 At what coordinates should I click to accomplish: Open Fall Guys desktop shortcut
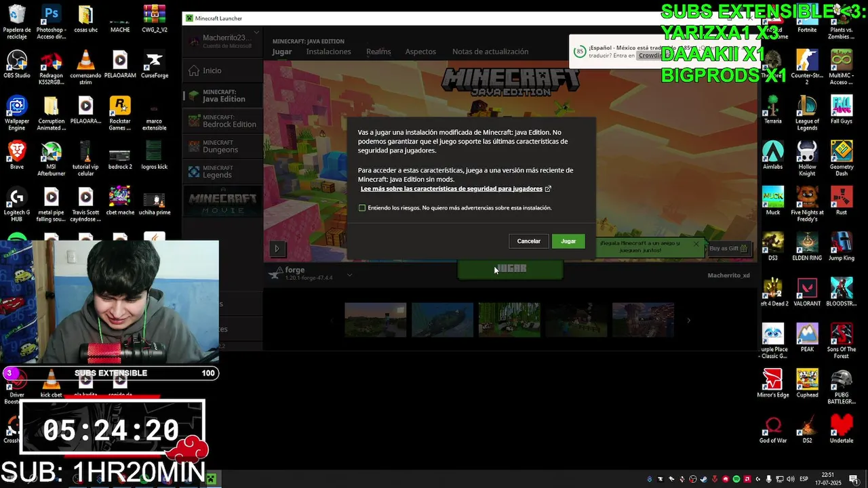pyautogui.click(x=842, y=110)
